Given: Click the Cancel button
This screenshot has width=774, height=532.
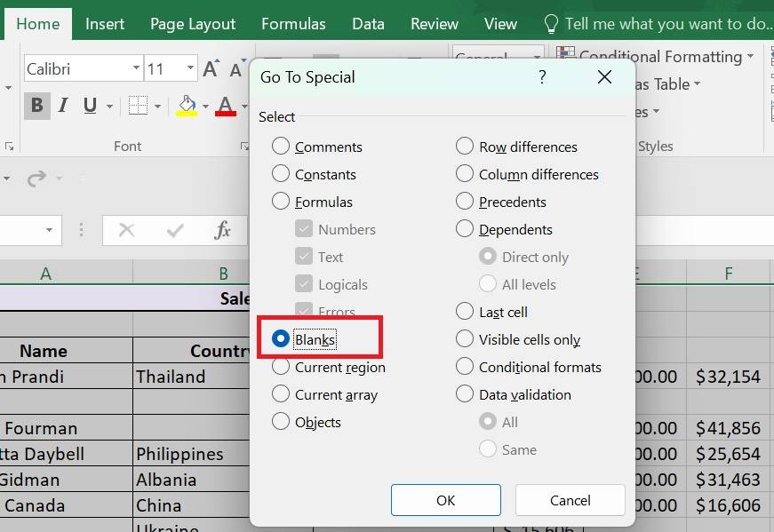Looking at the screenshot, I should pyautogui.click(x=570, y=500).
